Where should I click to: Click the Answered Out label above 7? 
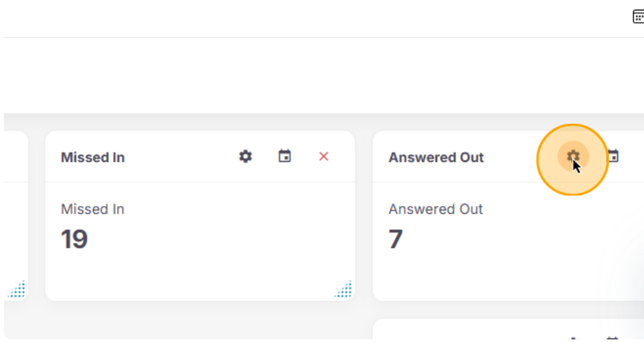pos(436,209)
